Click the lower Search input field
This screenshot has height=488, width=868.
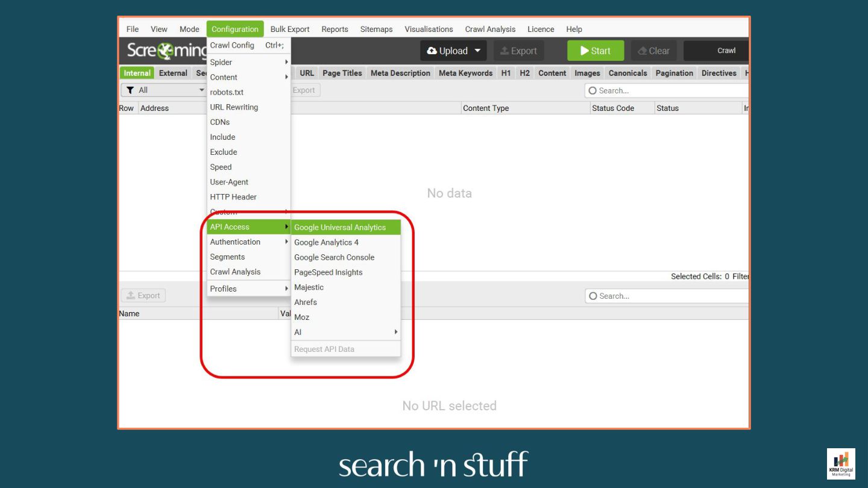[x=667, y=296]
